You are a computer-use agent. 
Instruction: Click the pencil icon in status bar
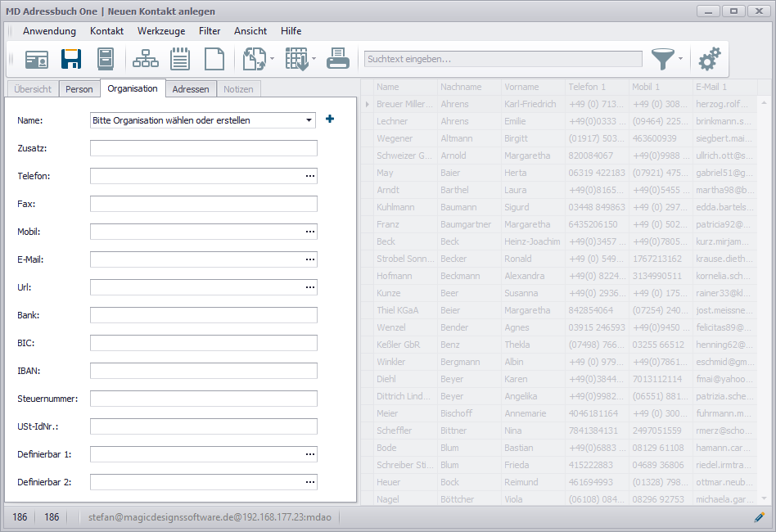click(x=759, y=517)
